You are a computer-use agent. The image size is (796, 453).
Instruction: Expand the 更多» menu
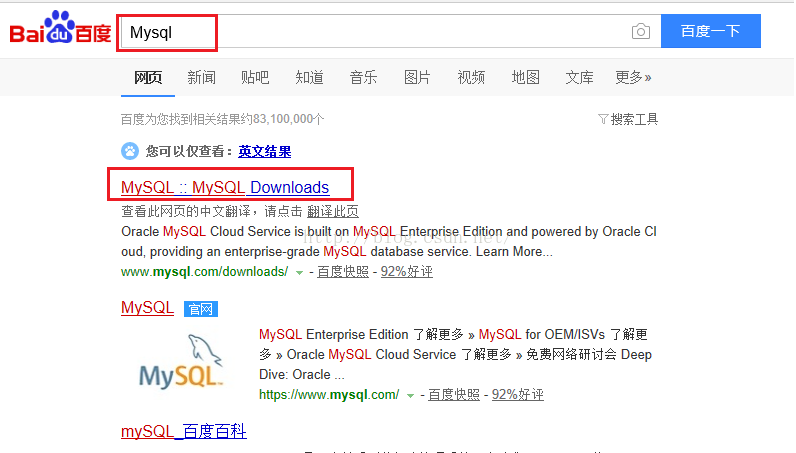tap(633, 78)
